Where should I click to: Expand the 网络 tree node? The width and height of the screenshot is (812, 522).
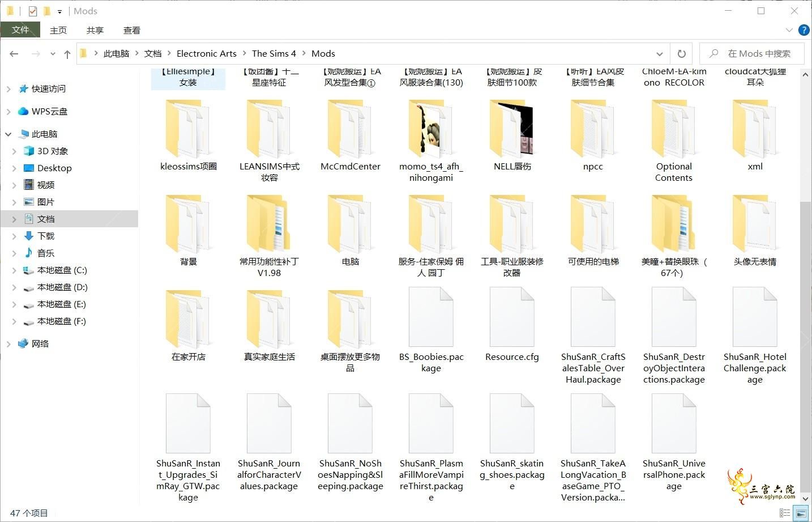tap(8, 344)
